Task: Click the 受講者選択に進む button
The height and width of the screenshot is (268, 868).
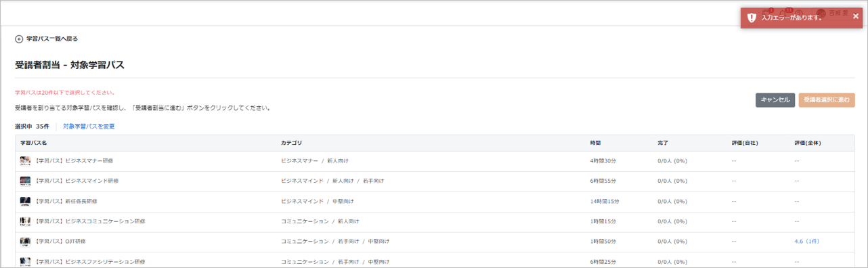Action: click(827, 100)
